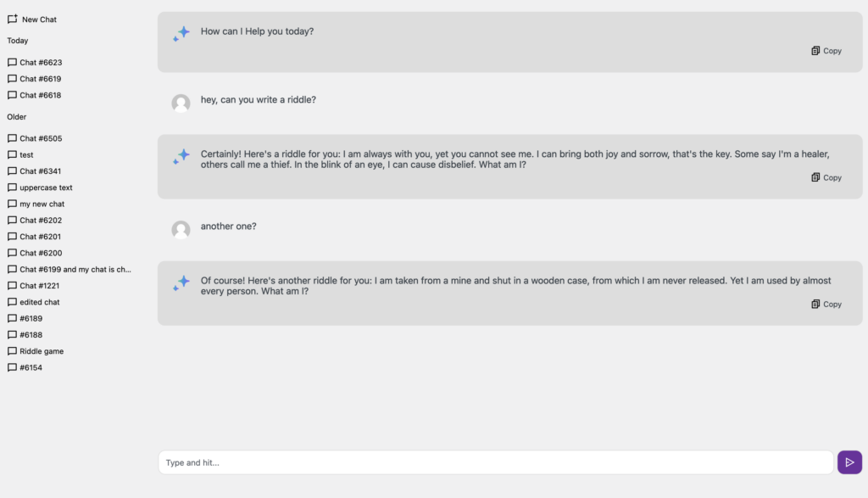868x498 pixels.
Task: Select Chat #1221 in Older section
Action: [x=40, y=286]
